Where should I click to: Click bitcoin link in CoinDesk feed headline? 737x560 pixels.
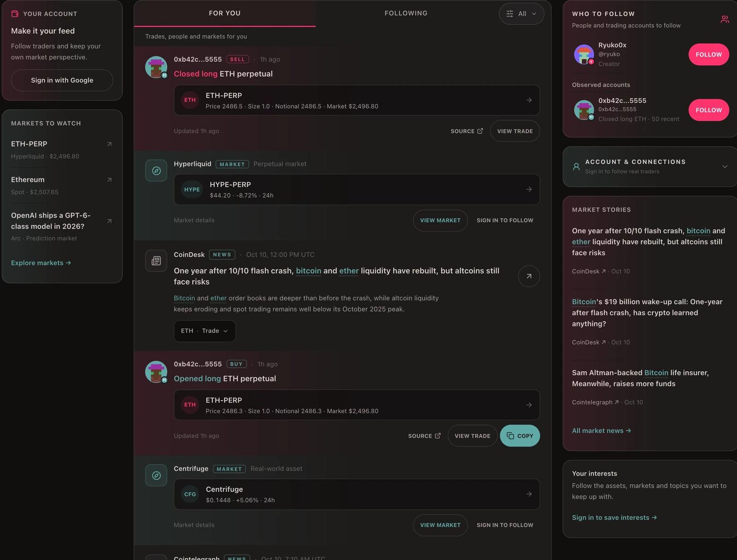(308, 271)
